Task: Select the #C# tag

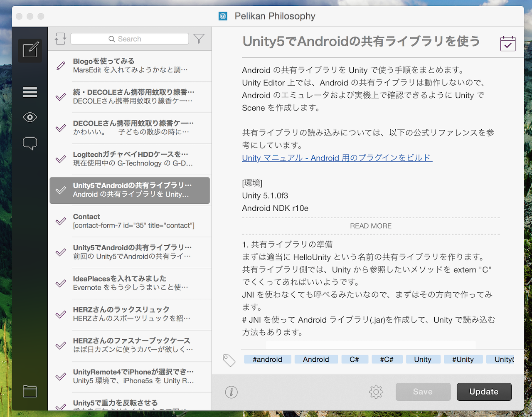Action: click(x=387, y=360)
